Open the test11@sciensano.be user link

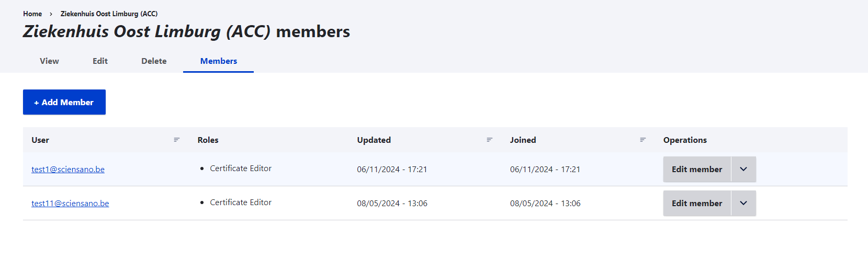coord(70,203)
